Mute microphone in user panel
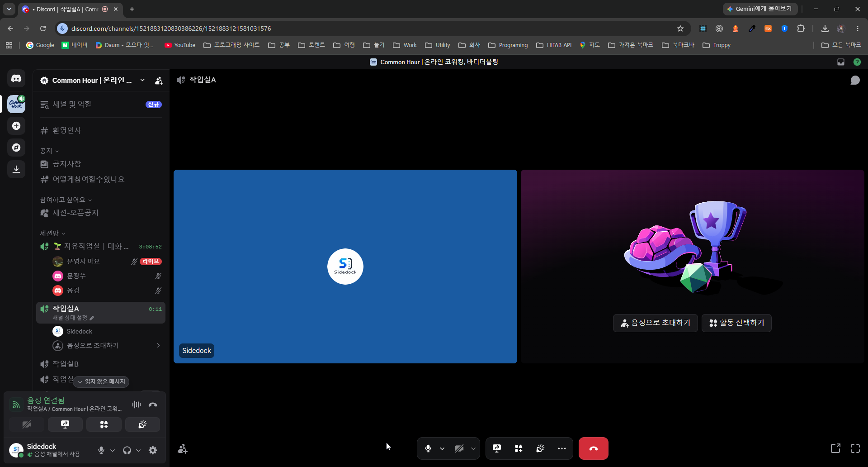868x467 pixels. tap(101, 450)
